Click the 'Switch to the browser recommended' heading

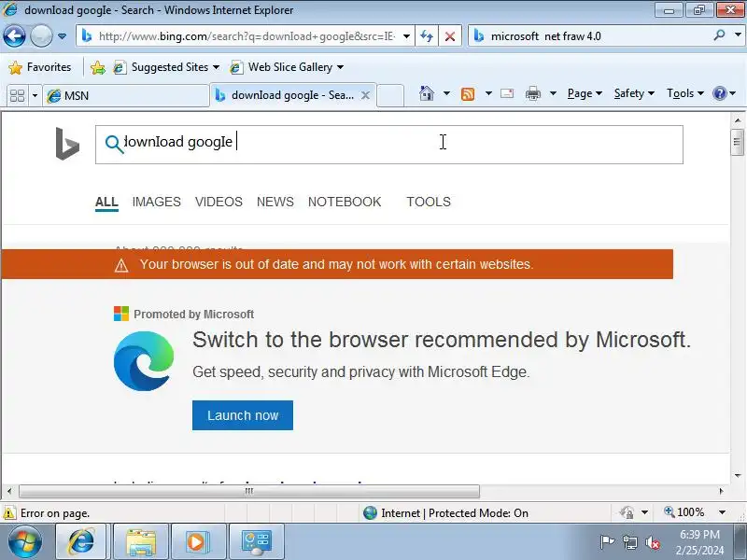tap(441, 340)
